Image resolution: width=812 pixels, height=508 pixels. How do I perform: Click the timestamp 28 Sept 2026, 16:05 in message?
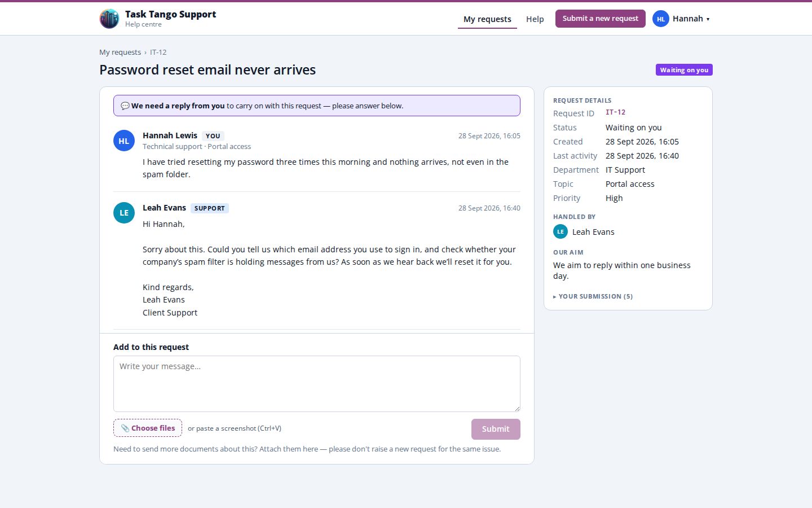489,136
